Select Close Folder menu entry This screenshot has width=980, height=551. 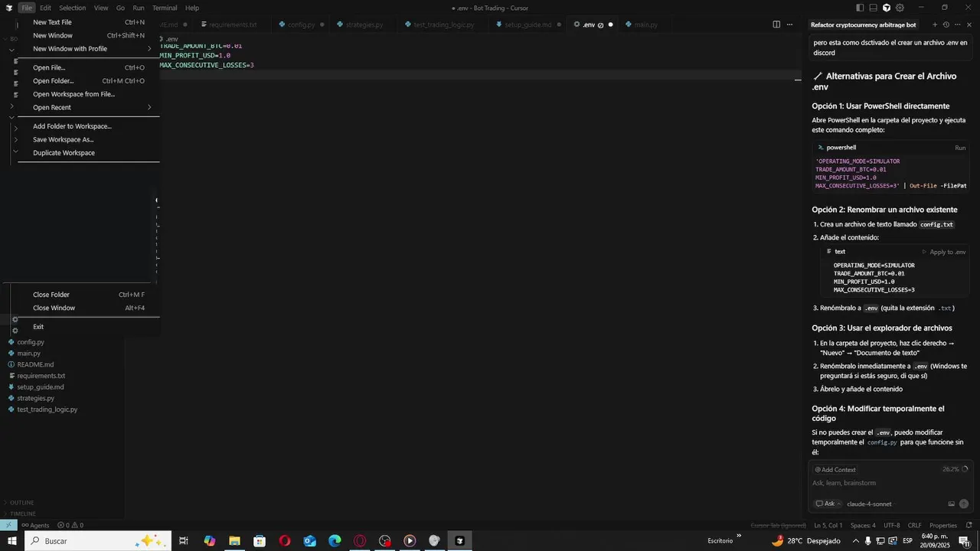point(89,295)
